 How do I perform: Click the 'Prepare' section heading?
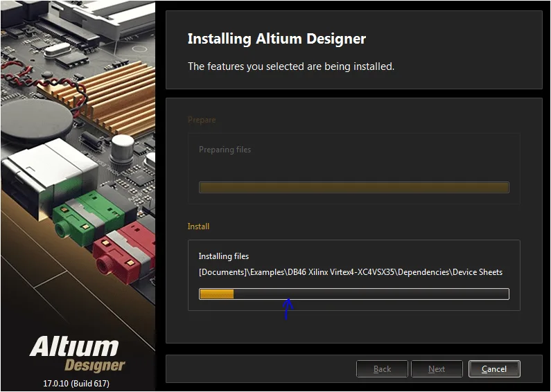click(x=202, y=120)
